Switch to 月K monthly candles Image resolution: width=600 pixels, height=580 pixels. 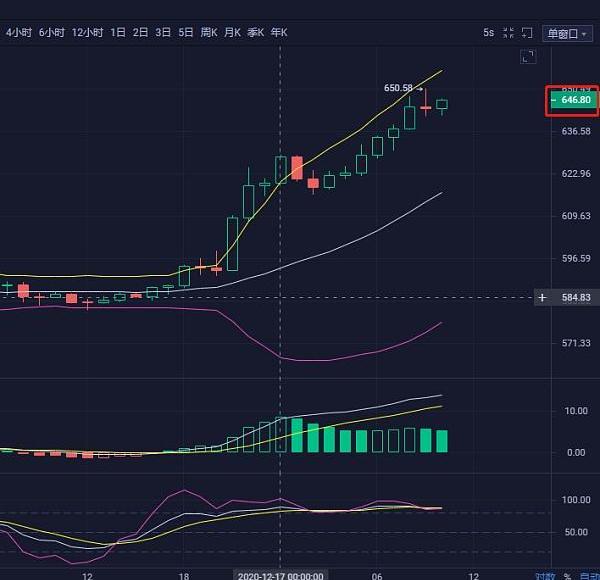pos(232,33)
